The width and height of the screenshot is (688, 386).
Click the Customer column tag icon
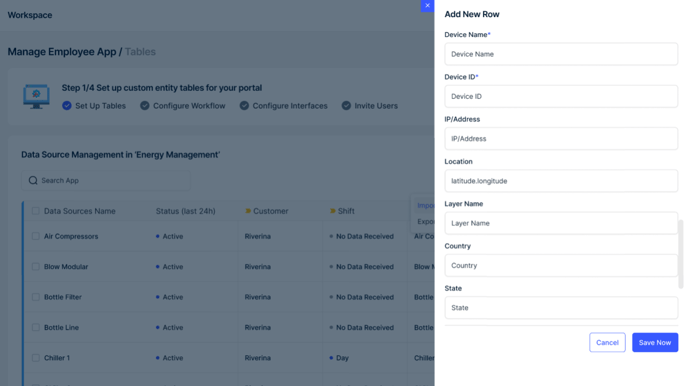pos(248,211)
